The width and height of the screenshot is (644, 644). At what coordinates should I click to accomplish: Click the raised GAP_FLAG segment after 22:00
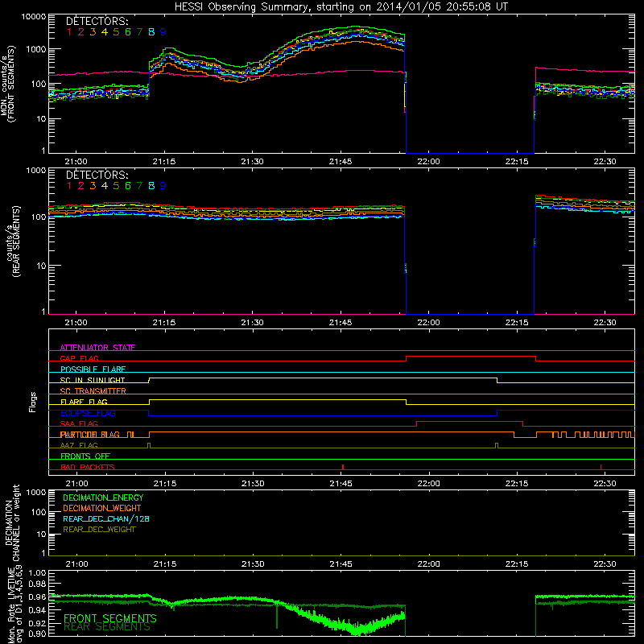(471, 357)
